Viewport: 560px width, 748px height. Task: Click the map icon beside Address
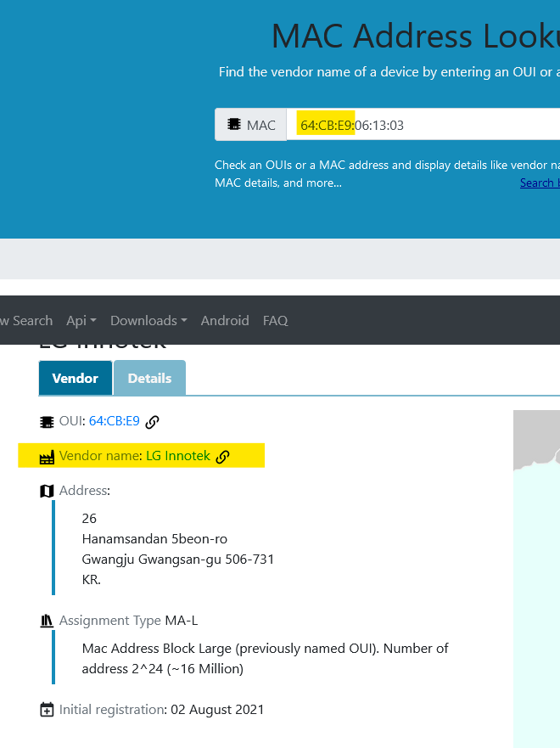pos(47,491)
